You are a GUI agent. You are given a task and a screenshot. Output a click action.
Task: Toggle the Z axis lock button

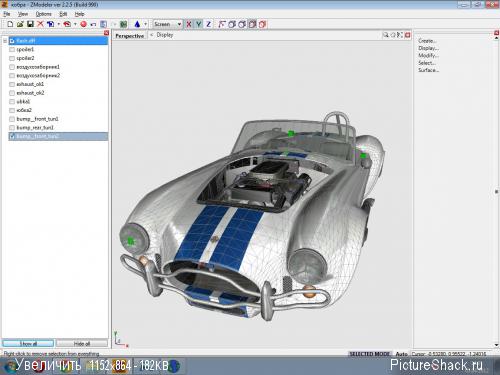tap(208, 24)
